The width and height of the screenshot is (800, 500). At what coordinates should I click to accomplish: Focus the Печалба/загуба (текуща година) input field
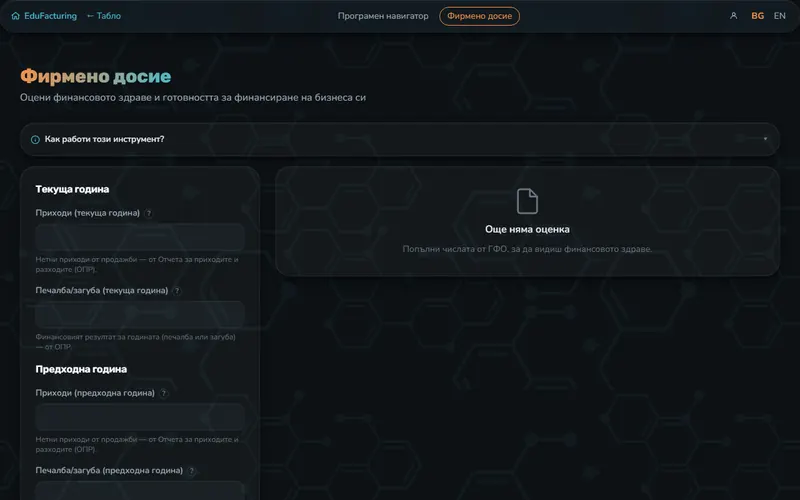click(140, 314)
